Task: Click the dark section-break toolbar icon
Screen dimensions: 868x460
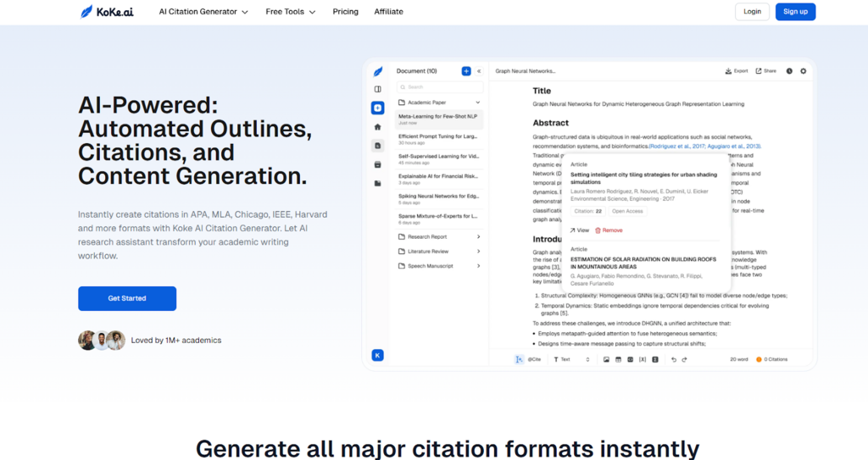Action: tap(655, 359)
